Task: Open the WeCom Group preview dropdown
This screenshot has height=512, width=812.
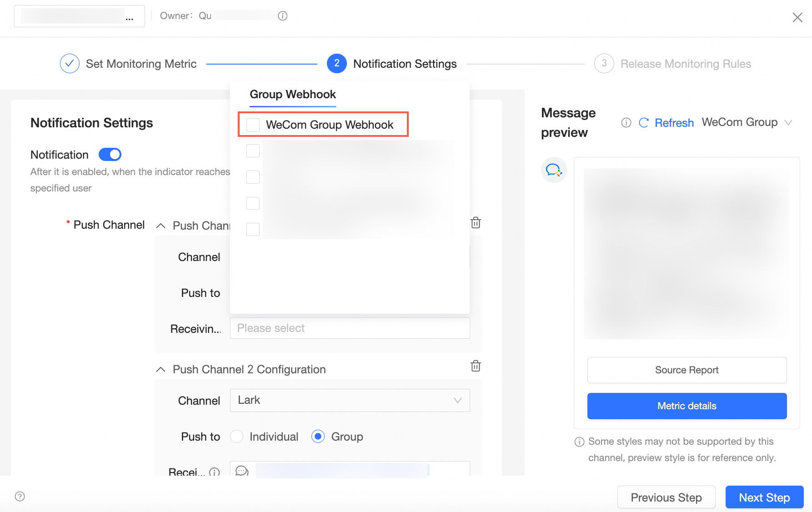Action: (747, 122)
